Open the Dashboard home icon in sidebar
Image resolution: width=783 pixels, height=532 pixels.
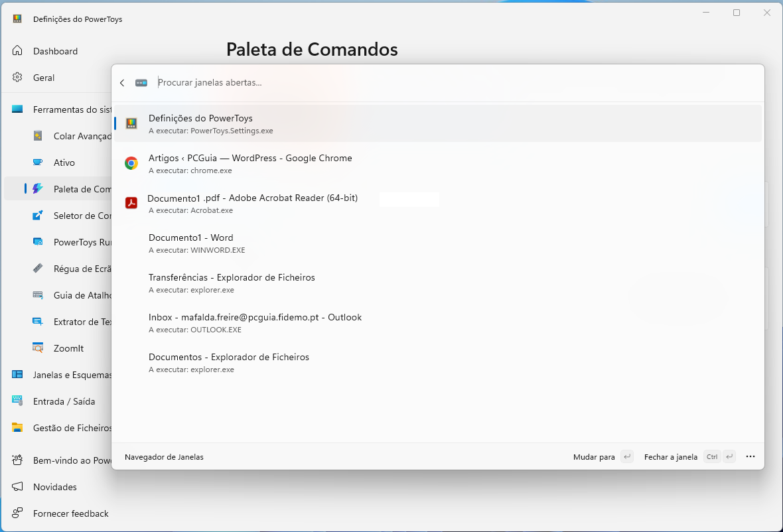click(x=17, y=51)
